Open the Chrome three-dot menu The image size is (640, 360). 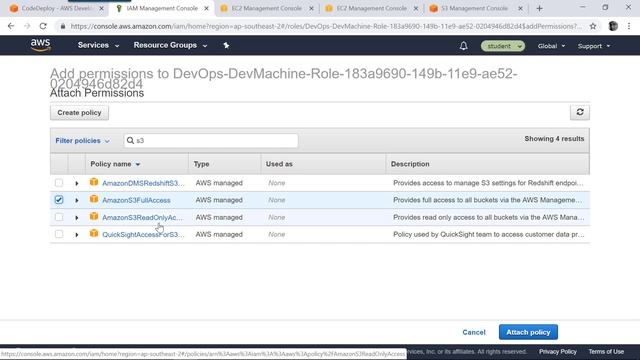coord(629,26)
